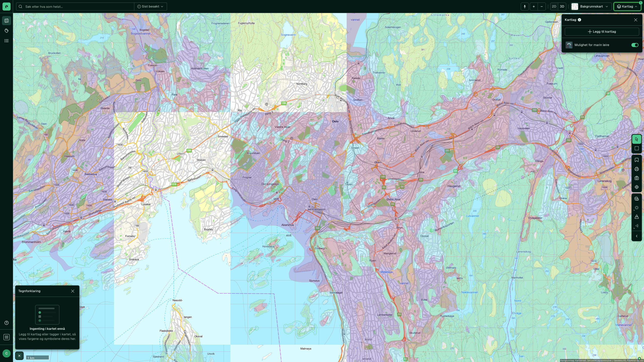The height and width of the screenshot is (362, 644).
Task: Switch the map to 2D view
Action: click(x=554, y=7)
